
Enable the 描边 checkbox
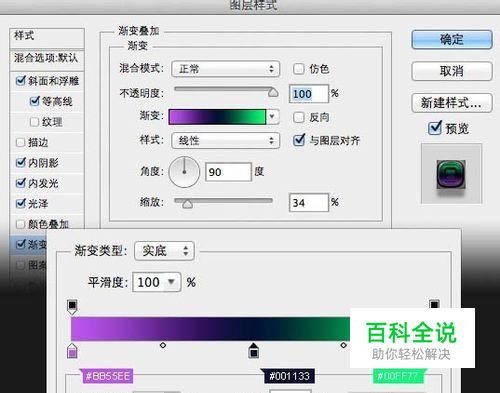(20, 142)
